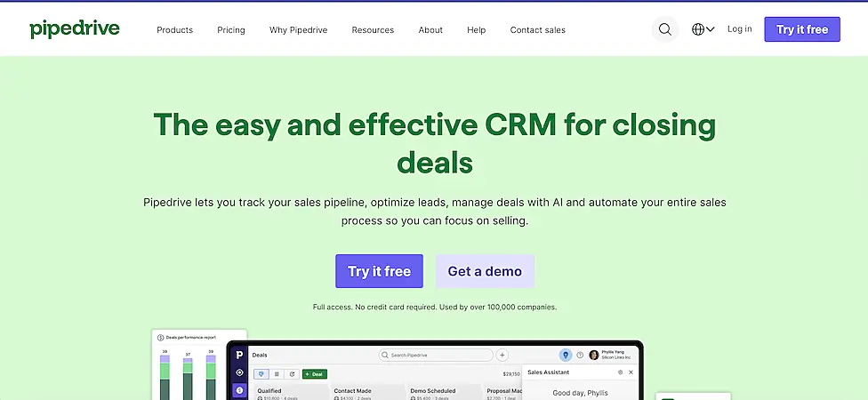Go to the Pipedrive logo homepage link

[75, 29]
